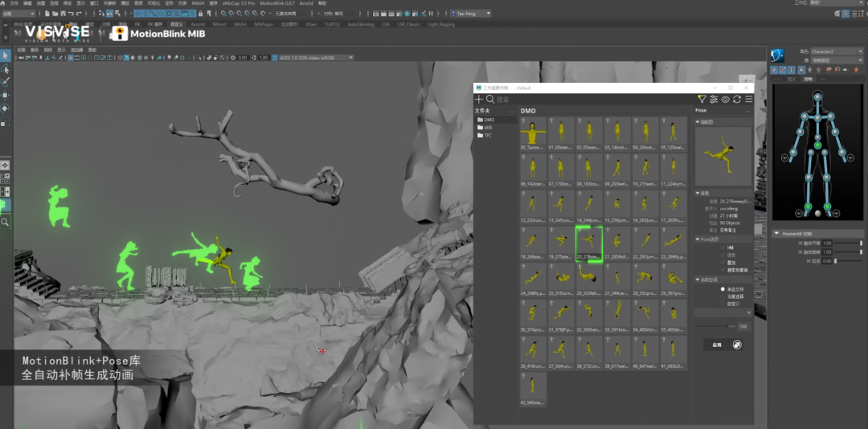Open the filter funnel in pose library
The width and height of the screenshot is (868, 429).
point(702,99)
